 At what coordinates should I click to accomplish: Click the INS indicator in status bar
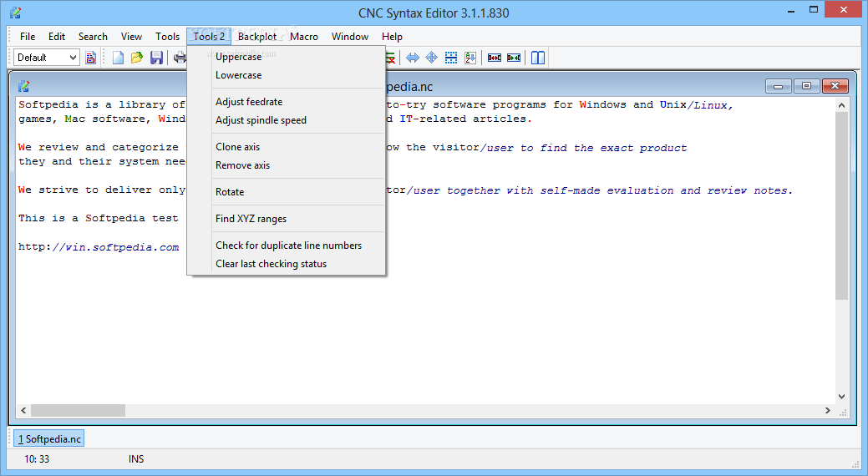coord(136,459)
